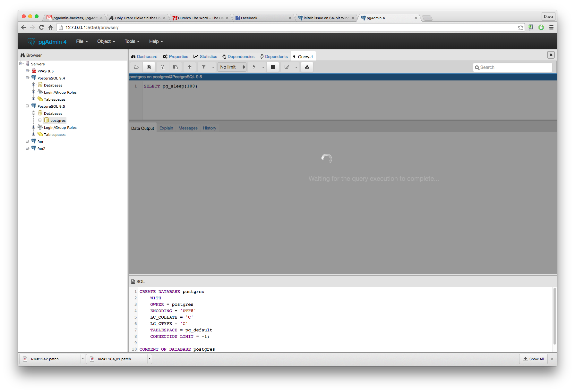
Task: Open RM#1184_v1.patch downloaded file
Action: pos(117,359)
